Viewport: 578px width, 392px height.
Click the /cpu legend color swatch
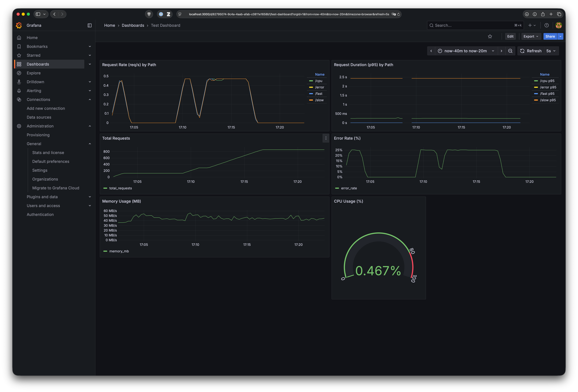coord(311,81)
